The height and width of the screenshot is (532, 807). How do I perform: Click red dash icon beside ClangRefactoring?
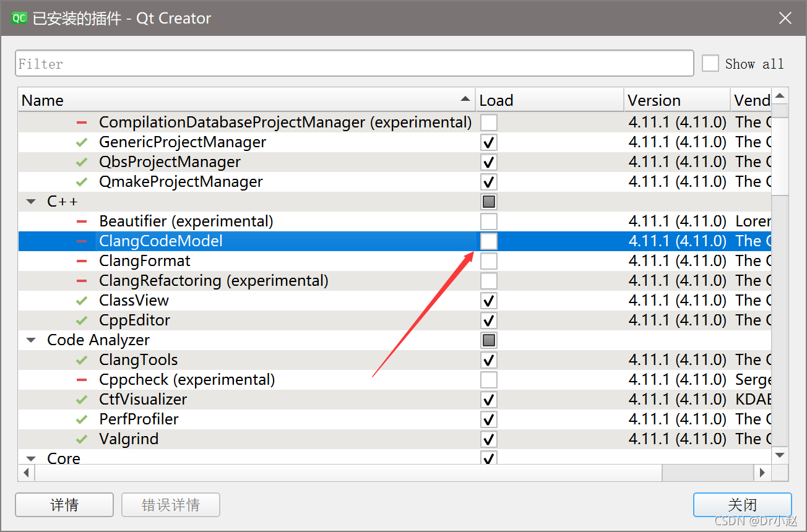tap(82, 281)
